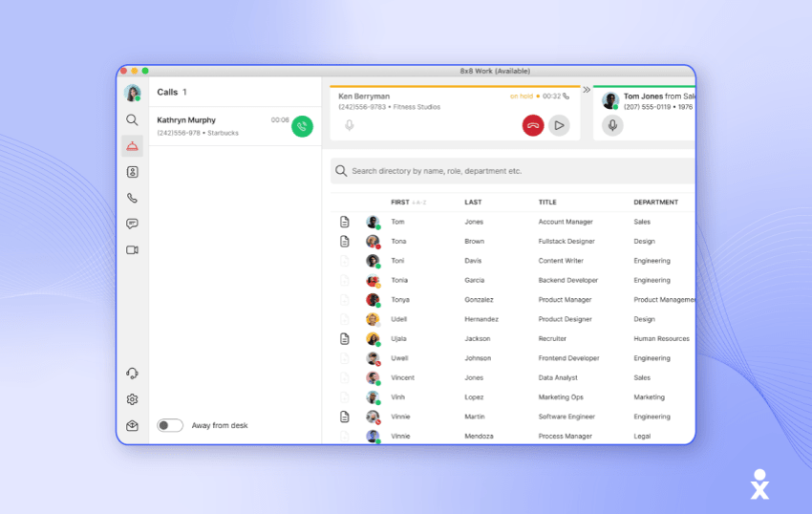Sort directory by the FIRST column header
Viewport: 812px width, 514px height.
click(x=399, y=203)
